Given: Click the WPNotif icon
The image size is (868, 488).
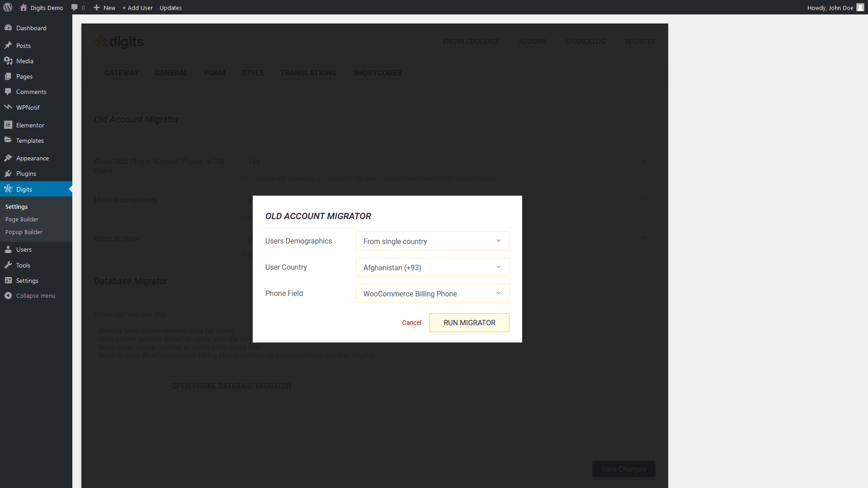Looking at the screenshot, I should coord(8,107).
